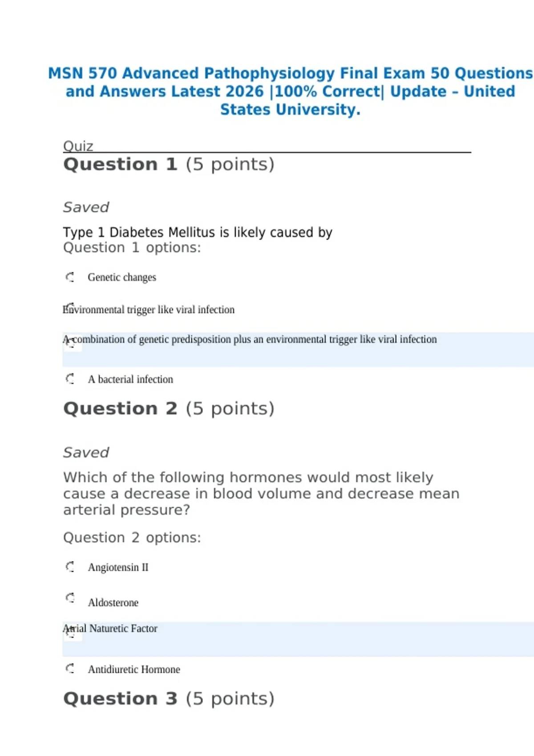The height and width of the screenshot is (756, 534).
Task: Click the Saved status under Question 2
Action: click(86, 453)
